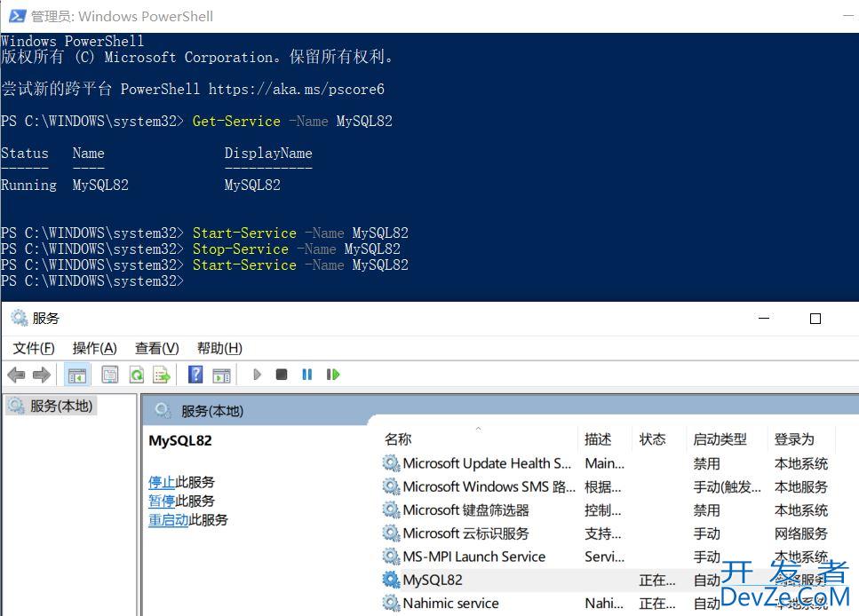Select the Microsoft 云标识服务 service name

click(465, 533)
